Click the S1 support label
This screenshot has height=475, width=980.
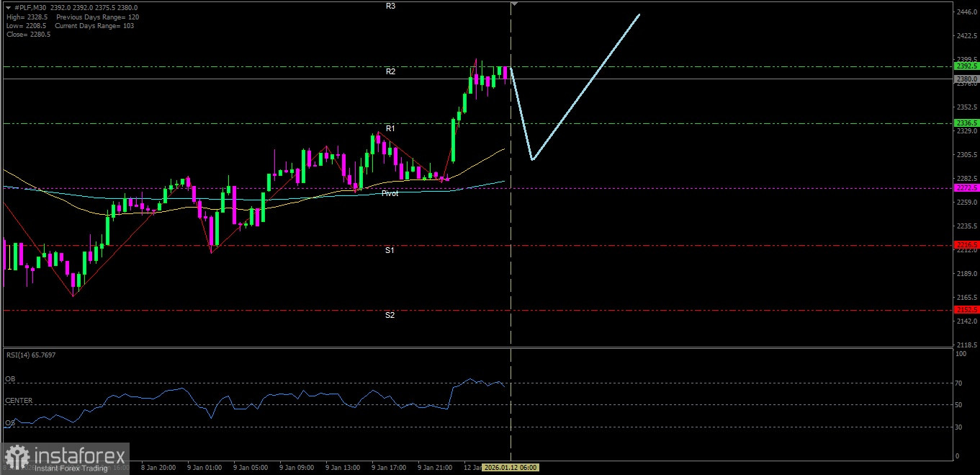[x=390, y=250]
